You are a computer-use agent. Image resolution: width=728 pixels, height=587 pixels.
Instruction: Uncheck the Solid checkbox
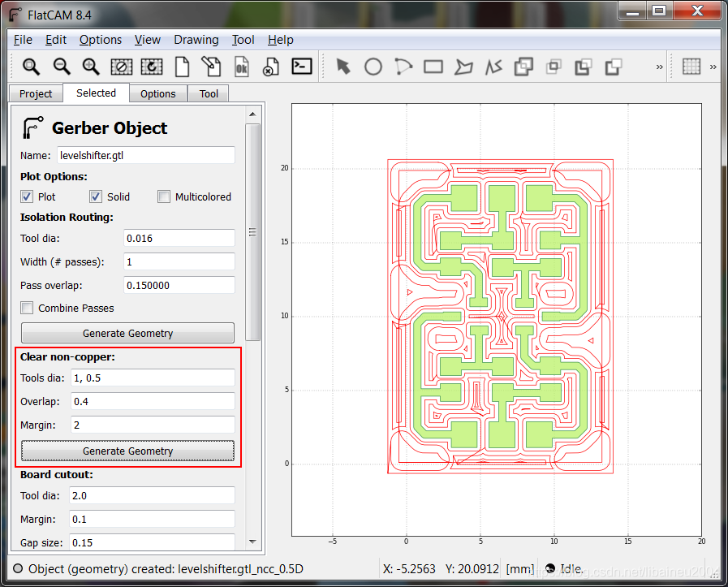96,197
